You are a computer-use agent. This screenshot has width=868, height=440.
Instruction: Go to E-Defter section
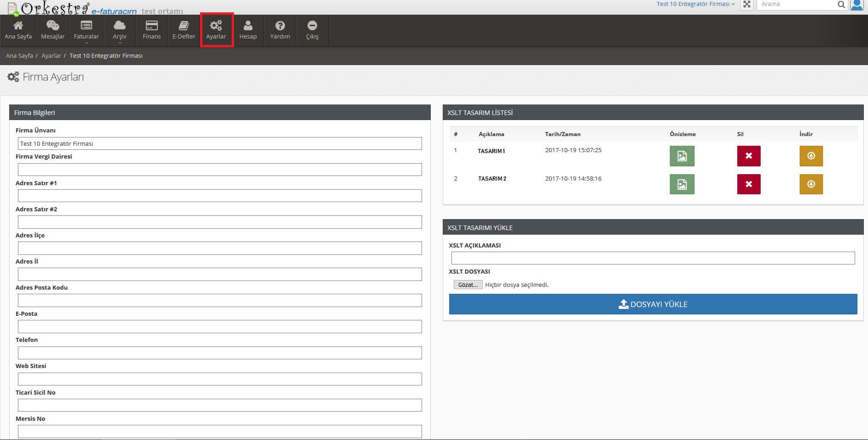[x=184, y=30]
